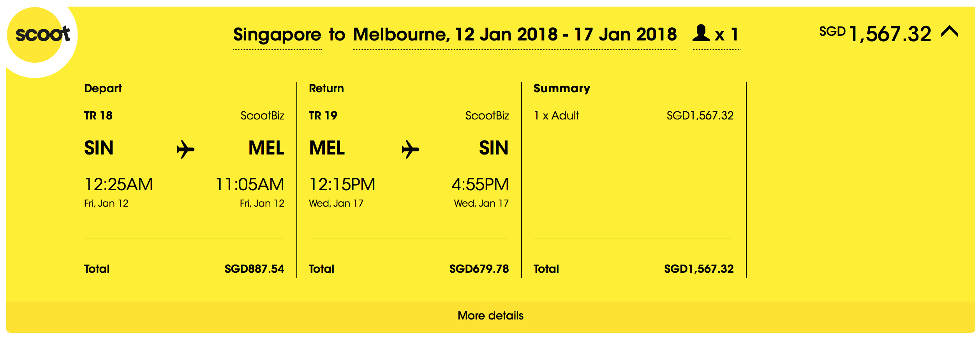Click the Scoot logo
980x337 pixels.
43,35
